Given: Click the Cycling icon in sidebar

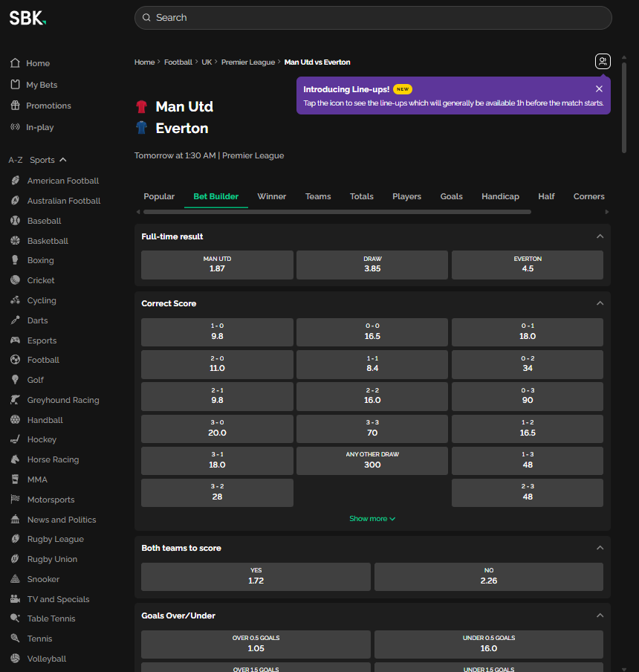Looking at the screenshot, I should click(x=15, y=300).
